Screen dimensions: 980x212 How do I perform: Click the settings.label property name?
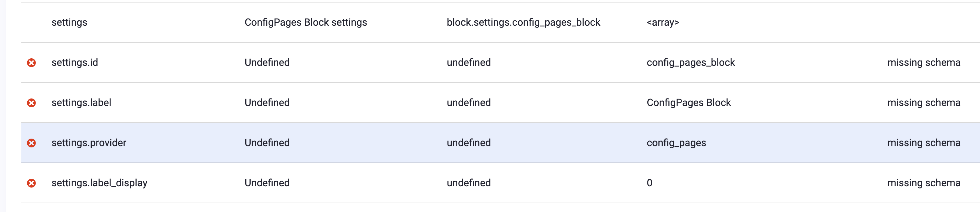[81, 103]
